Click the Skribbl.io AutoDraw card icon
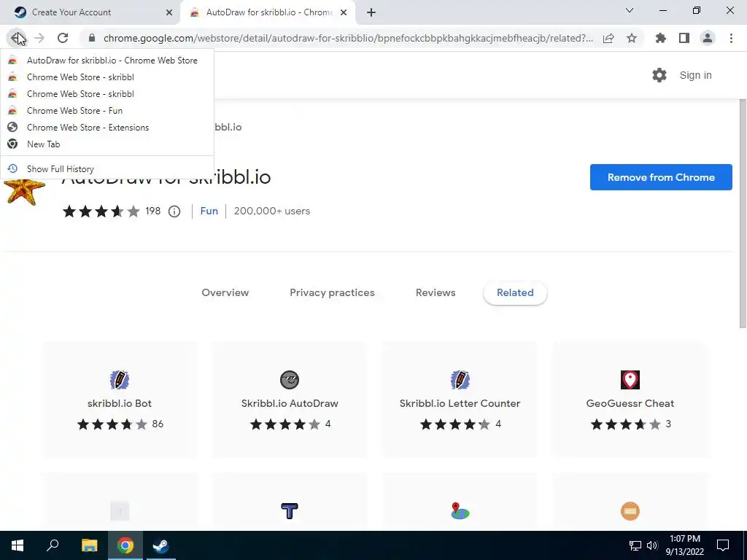Image resolution: width=747 pixels, height=560 pixels. click(289, 379)
